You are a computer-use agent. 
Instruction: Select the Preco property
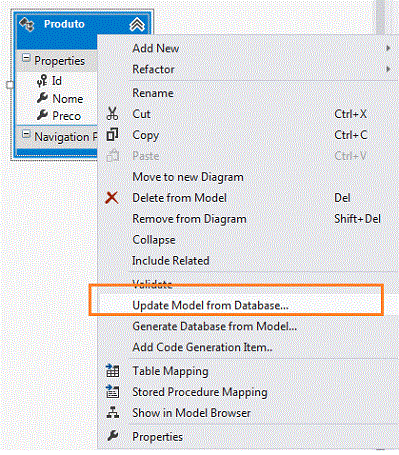pos(59,116)
